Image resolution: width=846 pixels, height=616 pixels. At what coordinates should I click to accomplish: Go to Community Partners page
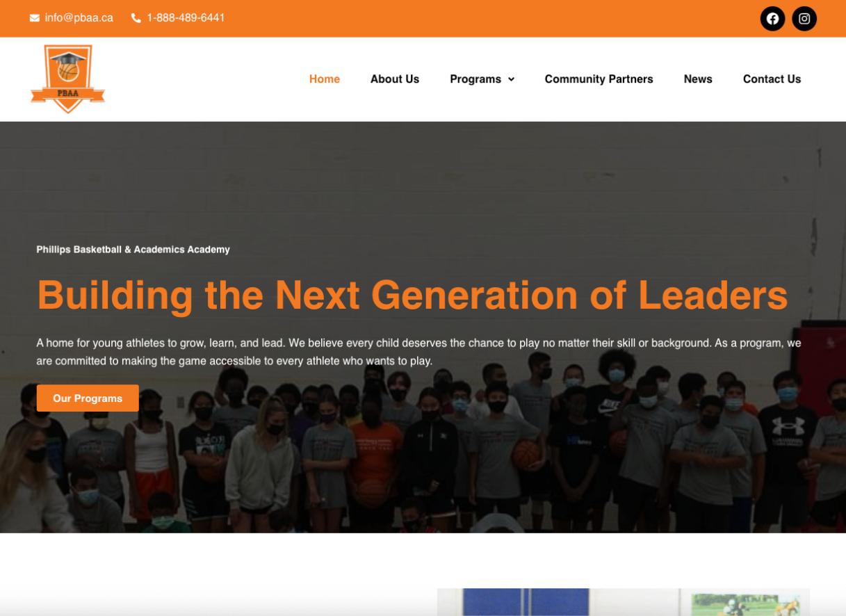(599, 79)
